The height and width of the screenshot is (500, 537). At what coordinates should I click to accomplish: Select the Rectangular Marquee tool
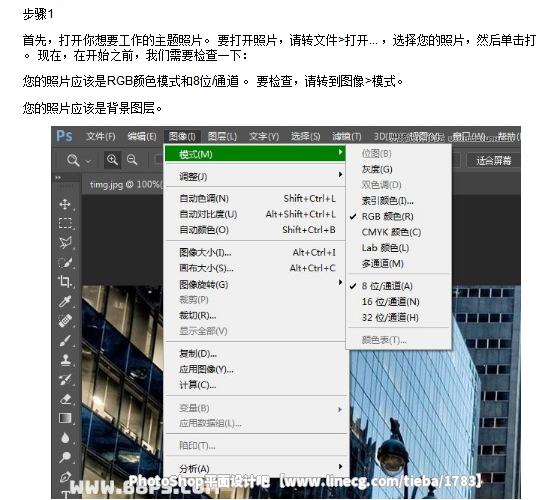[65, 223]
